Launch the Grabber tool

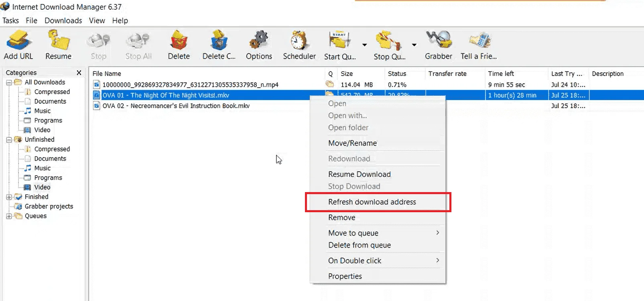point(439,40)
